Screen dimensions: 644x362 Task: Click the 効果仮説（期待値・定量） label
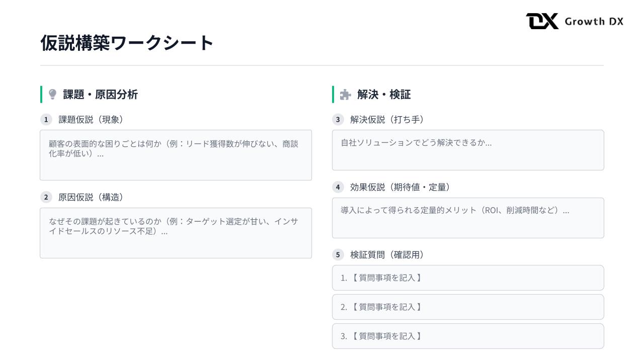point(400,187)
